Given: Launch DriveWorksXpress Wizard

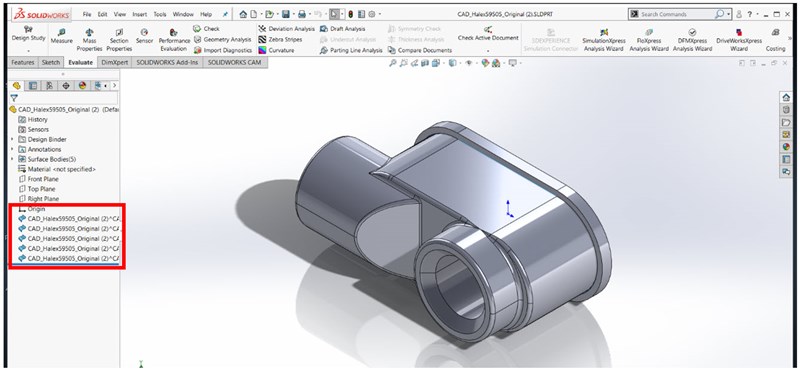Looking at the screenshot, I should point(739,40).
